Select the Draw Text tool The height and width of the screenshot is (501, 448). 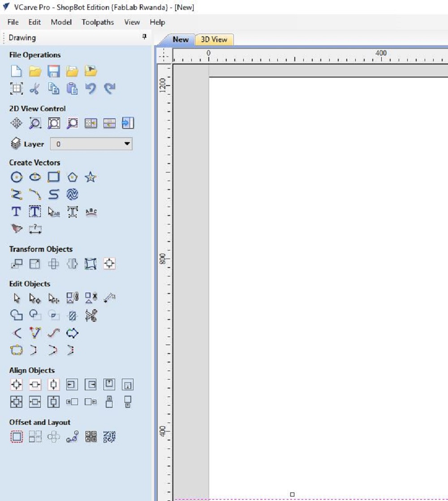[x=16, y=212]
